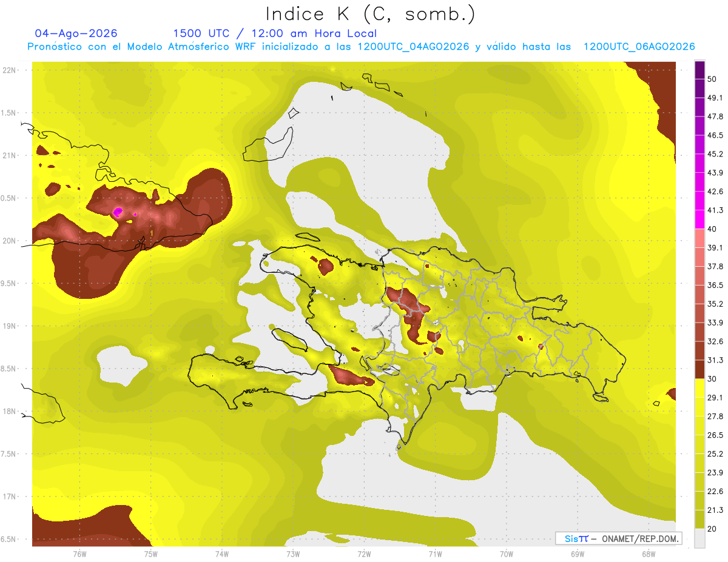Click the "SisTT - ONAMET/REP.DOM." credit label
The image size is (728, 562).
(x=618, y=538)
